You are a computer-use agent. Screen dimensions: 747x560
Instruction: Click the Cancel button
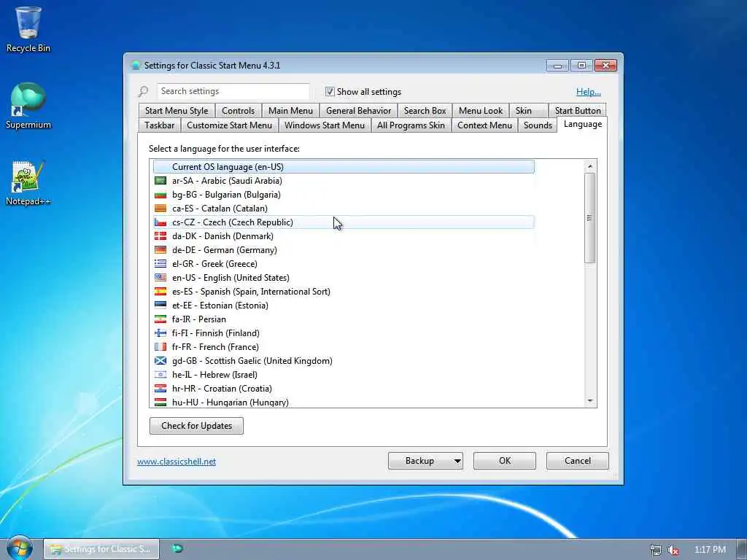[578, 461]
